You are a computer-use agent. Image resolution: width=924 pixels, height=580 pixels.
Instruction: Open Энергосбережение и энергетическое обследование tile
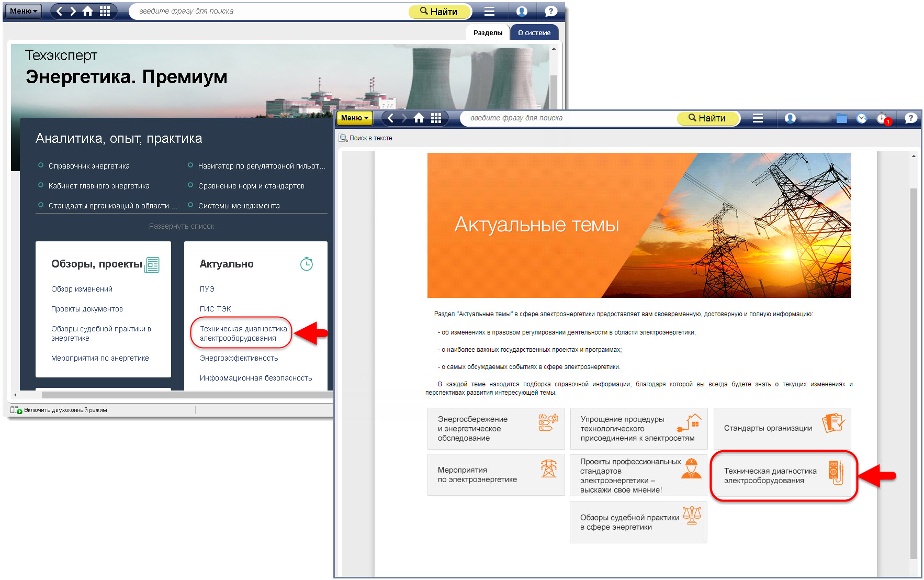[496, 429]
